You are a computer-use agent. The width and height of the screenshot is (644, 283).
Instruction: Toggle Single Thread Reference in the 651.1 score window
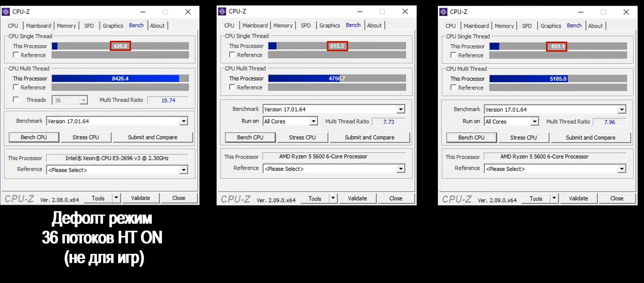[453, 55]
